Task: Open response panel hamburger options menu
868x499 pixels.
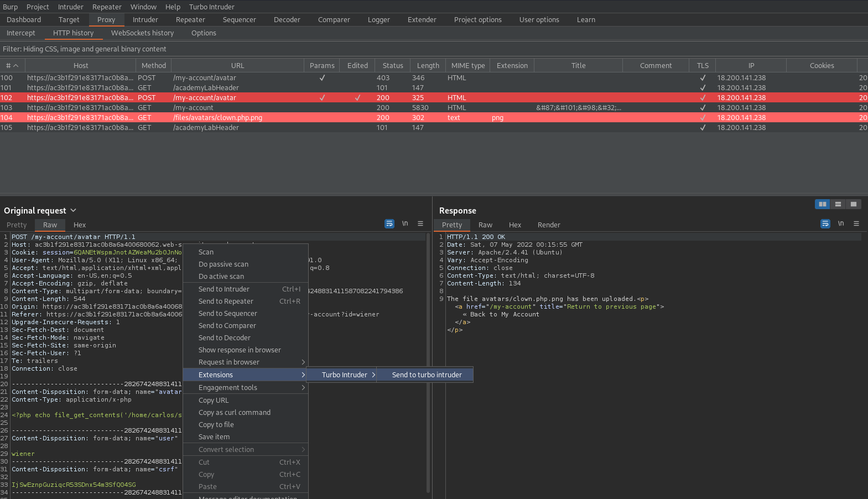Action: tap(856, 223)
